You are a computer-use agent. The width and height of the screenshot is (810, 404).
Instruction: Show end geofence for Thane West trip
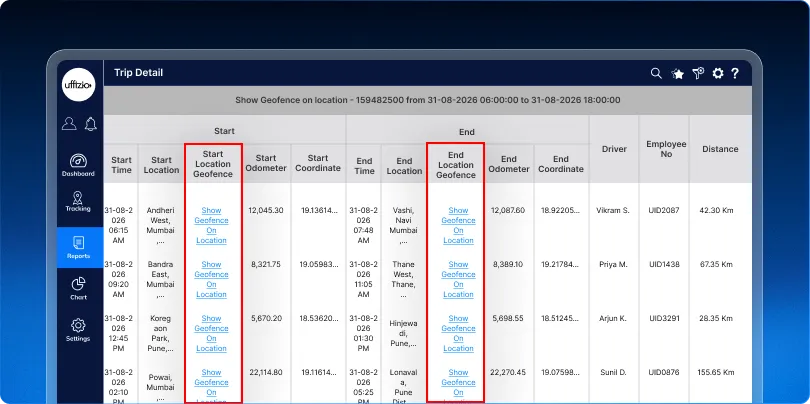458,279
